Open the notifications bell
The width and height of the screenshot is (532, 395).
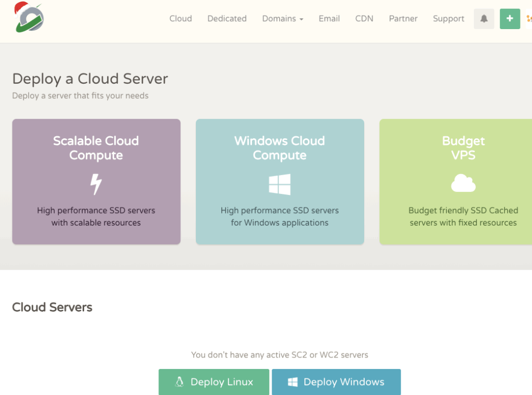[484, 19]
